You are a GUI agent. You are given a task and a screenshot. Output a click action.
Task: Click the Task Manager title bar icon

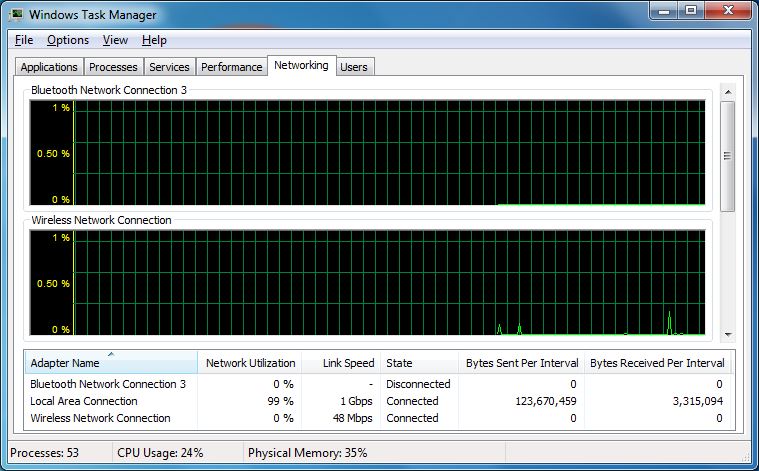point(17,15)
